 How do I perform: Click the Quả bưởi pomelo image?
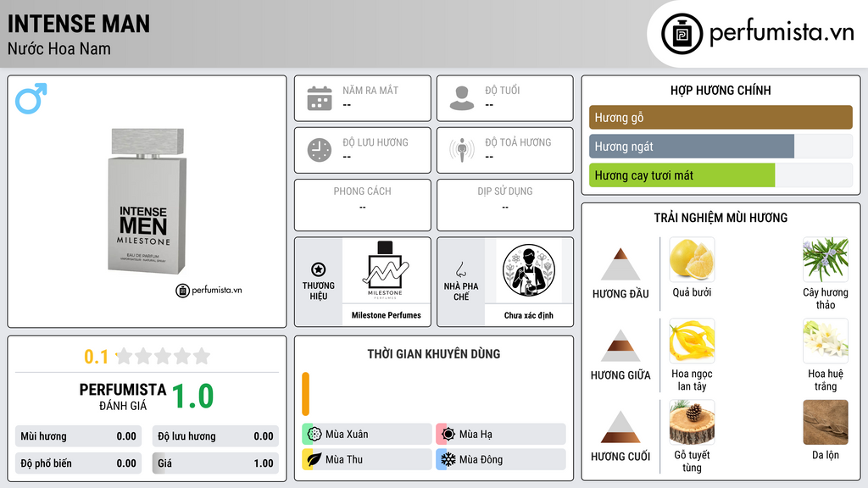[x=692, y=259]
